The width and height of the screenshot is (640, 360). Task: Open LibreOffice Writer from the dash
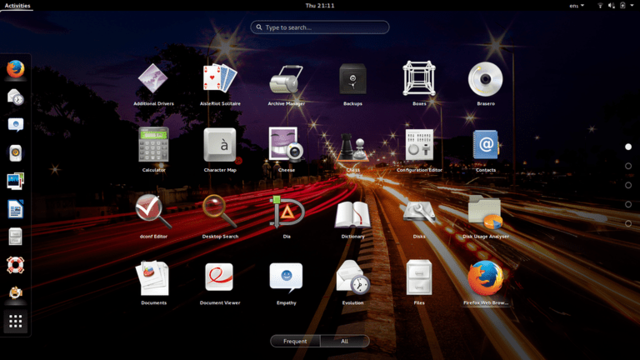pyautogui.click(x=16, y=209)
